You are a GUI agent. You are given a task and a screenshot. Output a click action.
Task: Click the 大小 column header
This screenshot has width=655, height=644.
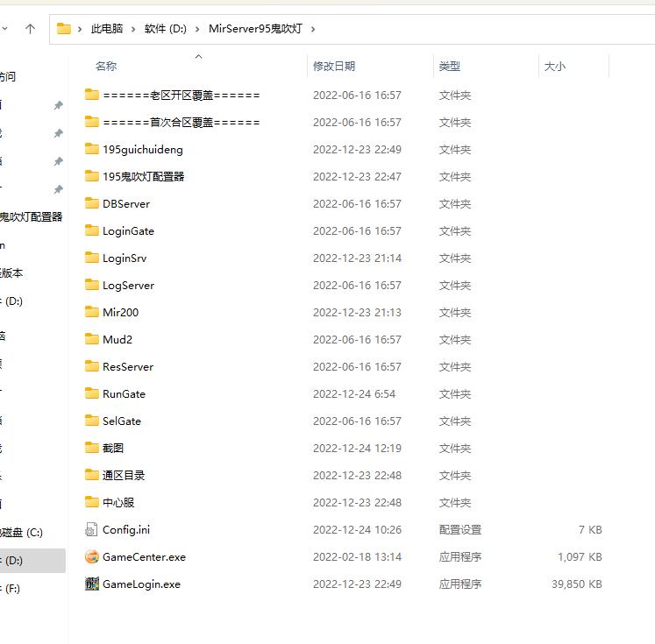(x=554, y=67)
